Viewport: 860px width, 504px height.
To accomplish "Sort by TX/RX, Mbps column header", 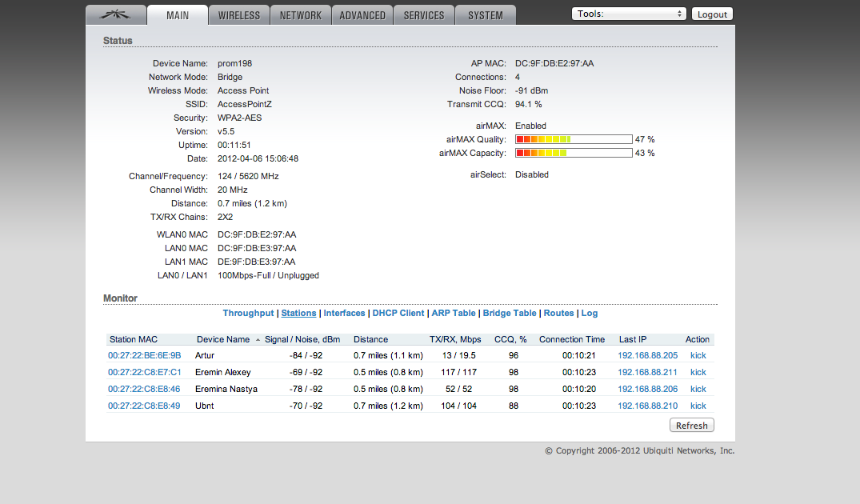I will pos(455,339).
